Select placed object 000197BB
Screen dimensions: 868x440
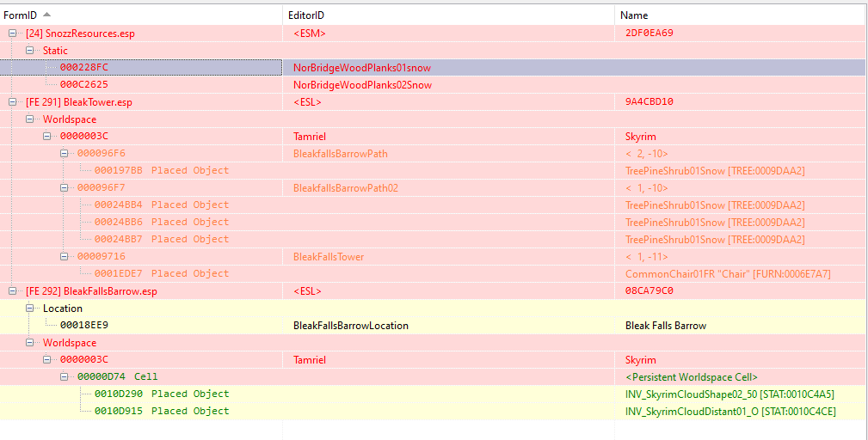coord(162,170)
